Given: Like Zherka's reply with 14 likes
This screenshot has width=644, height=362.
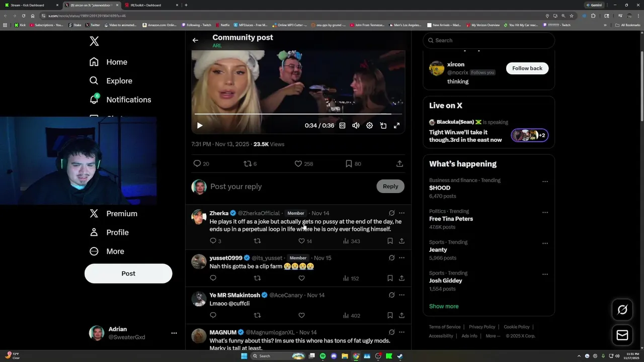Looking at the screenshot, I should (305, 241).
